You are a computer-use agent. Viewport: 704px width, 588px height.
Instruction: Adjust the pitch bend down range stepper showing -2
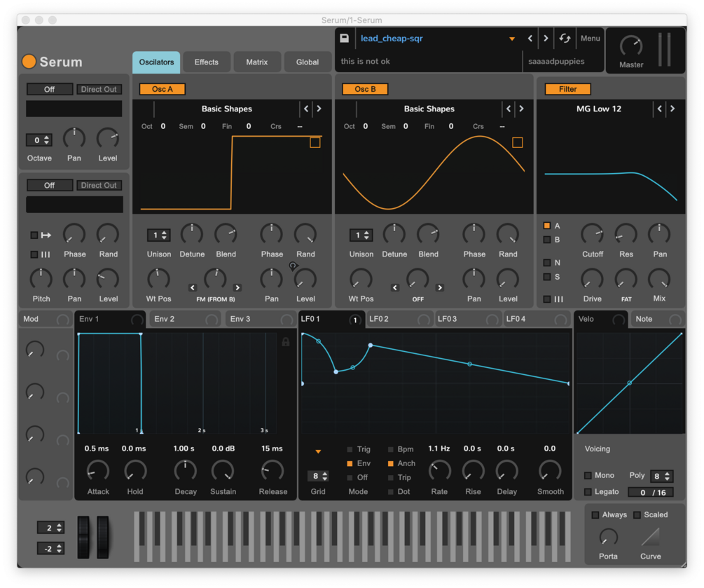(50, 549)
